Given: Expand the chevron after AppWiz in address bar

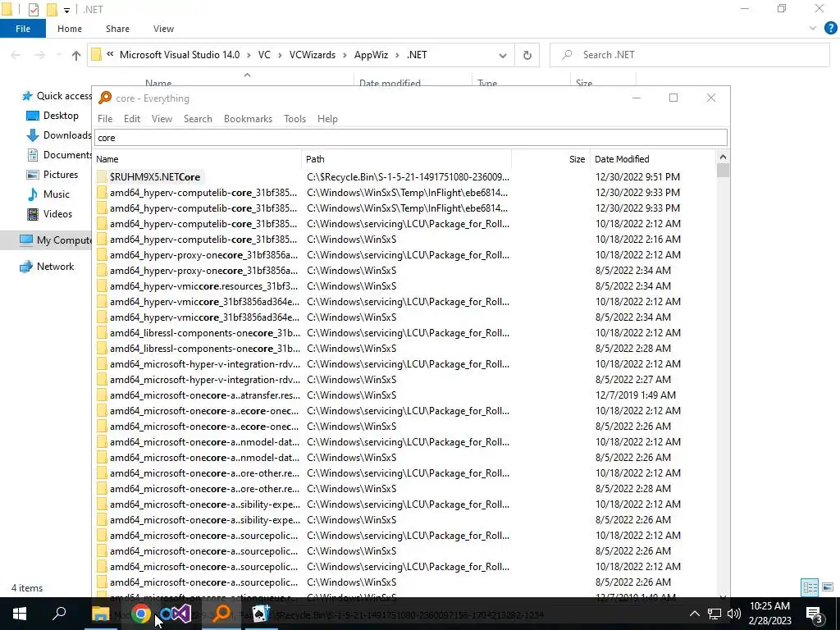Looking at the screenshot, I should click(x=398, y=55).
